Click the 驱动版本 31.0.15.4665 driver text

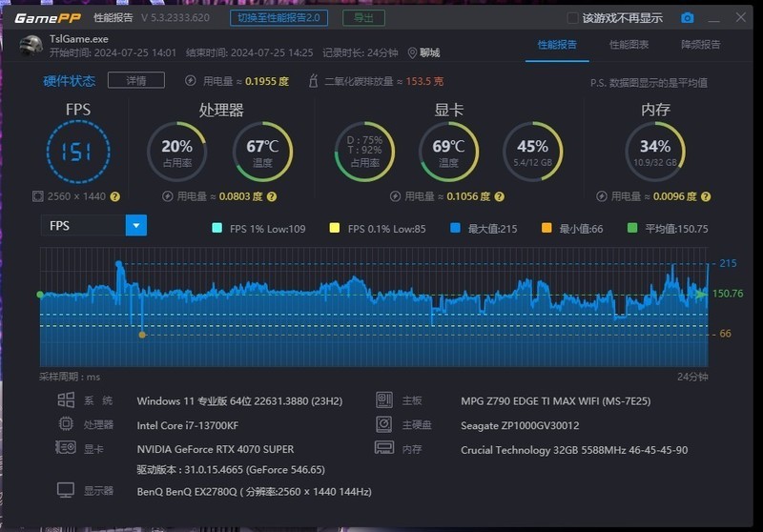tap(231, 470)
